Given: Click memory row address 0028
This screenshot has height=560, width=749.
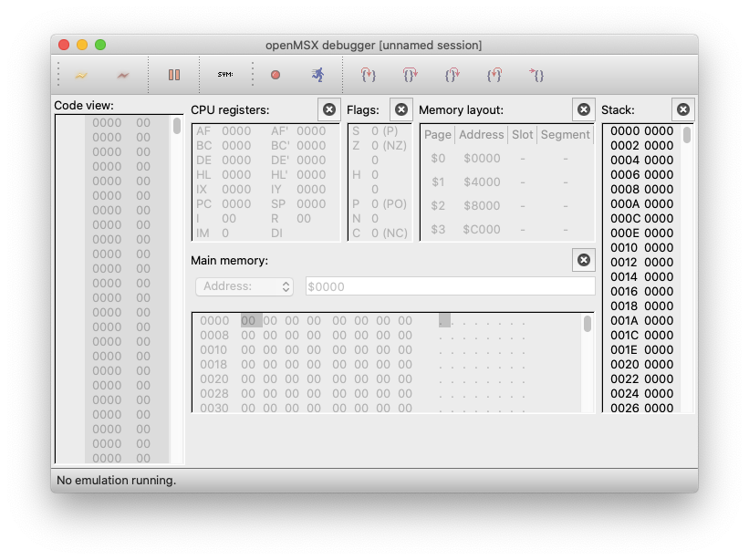Looking at the screenshot, I should [x=214, y=394].
